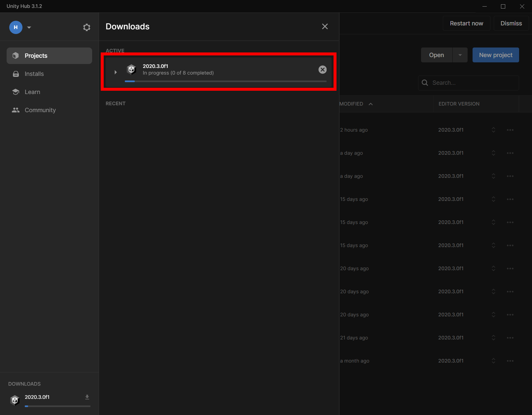Change editor version for first '20 days ago' project
The height and width of the screenshot is (415, 532).
click(x=493, y=269)
